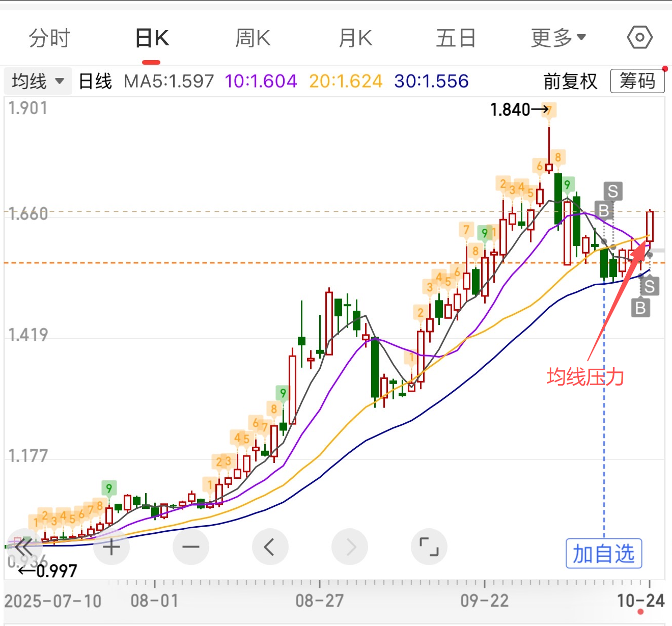Open the fullscreen expand icon

(x=429, y=547)
